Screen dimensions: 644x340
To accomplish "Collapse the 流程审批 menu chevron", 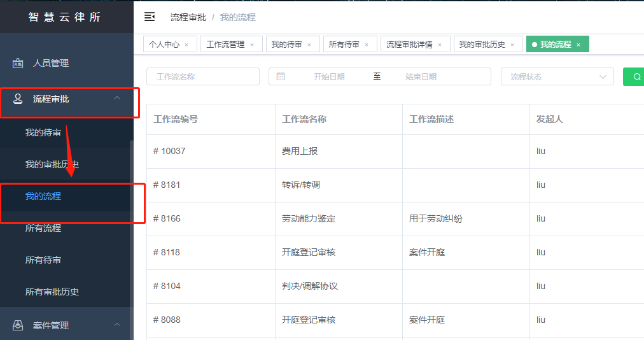I will click(117, 98).
